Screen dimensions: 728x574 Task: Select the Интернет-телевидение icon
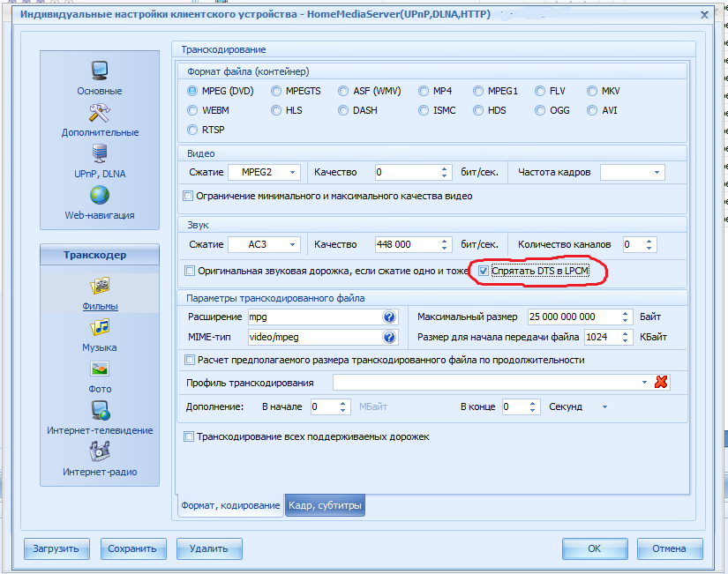(99, 411)
